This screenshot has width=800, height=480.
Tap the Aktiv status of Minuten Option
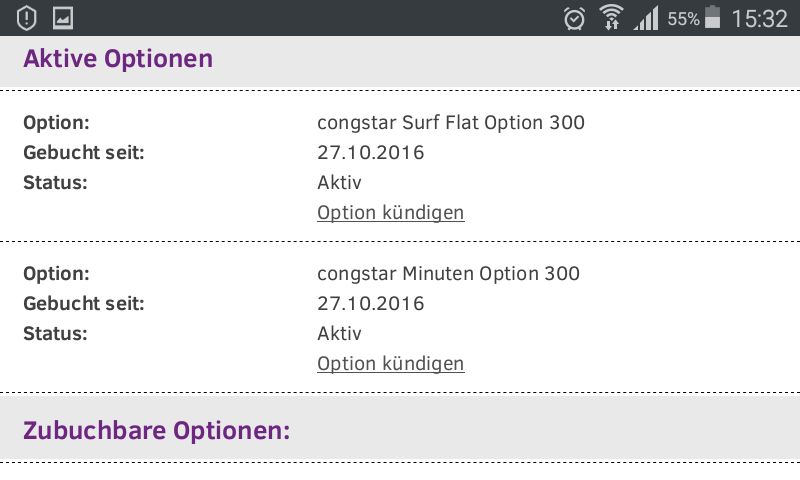point(339,333)
